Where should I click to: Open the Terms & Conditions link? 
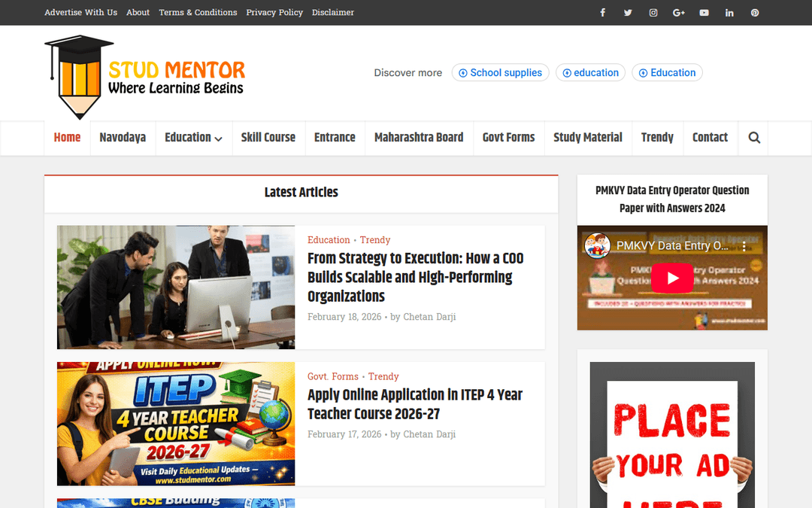click(198, 13)
